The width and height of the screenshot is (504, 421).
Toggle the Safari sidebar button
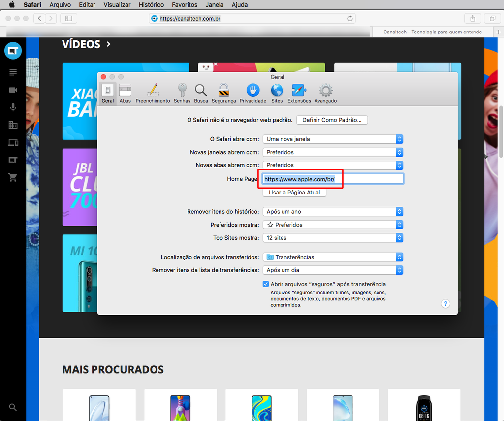tap(68, 18)
